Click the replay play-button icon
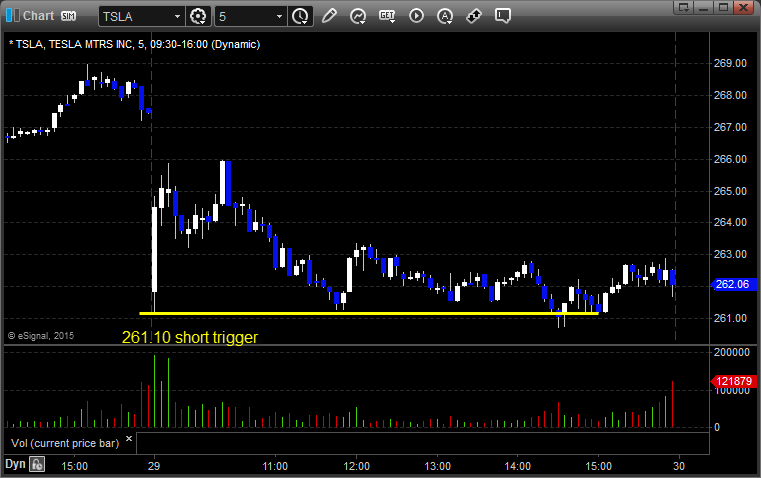 coord(416,16)
